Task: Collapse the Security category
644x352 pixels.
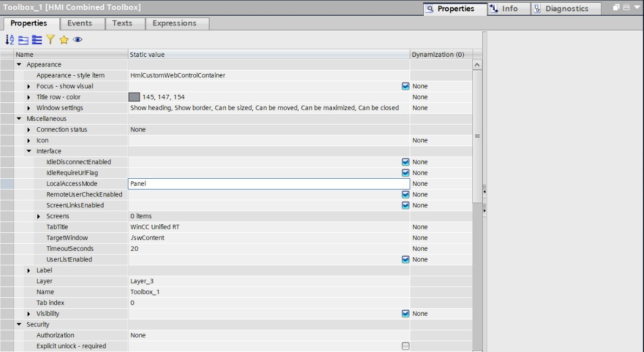Action: (x=19, y=324)
